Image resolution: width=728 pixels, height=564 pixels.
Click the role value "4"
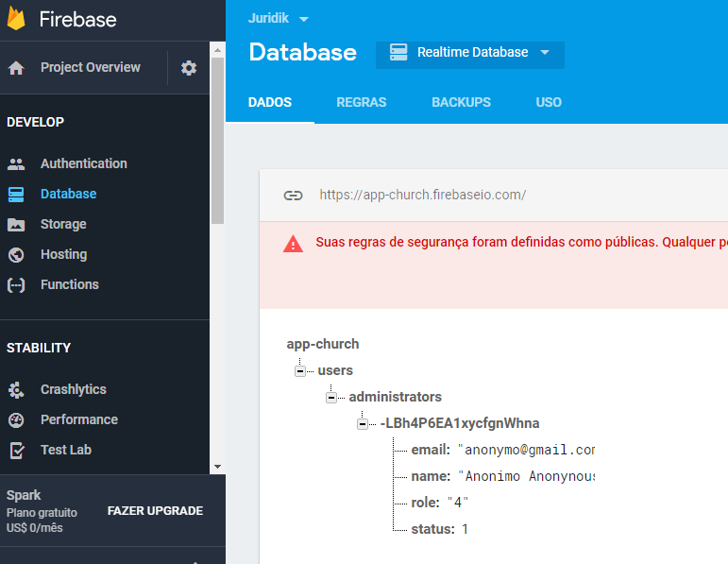[457, 503]
